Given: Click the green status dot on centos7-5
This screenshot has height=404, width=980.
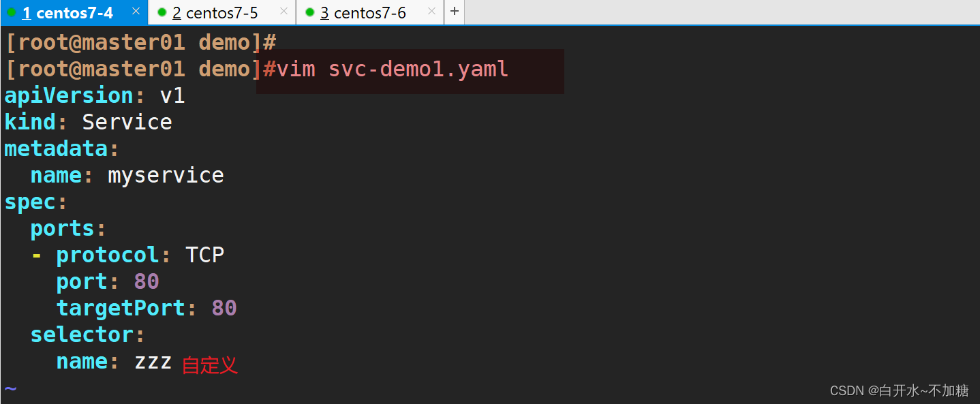Looking at the screenshot, I should click(162, 12).
